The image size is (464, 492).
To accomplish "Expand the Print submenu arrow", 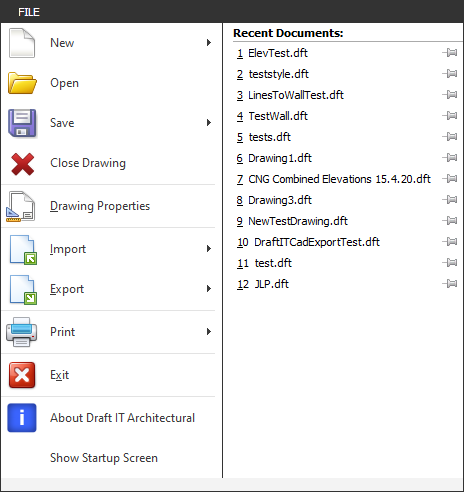I will pyautogui.click(x=209, y=332).
